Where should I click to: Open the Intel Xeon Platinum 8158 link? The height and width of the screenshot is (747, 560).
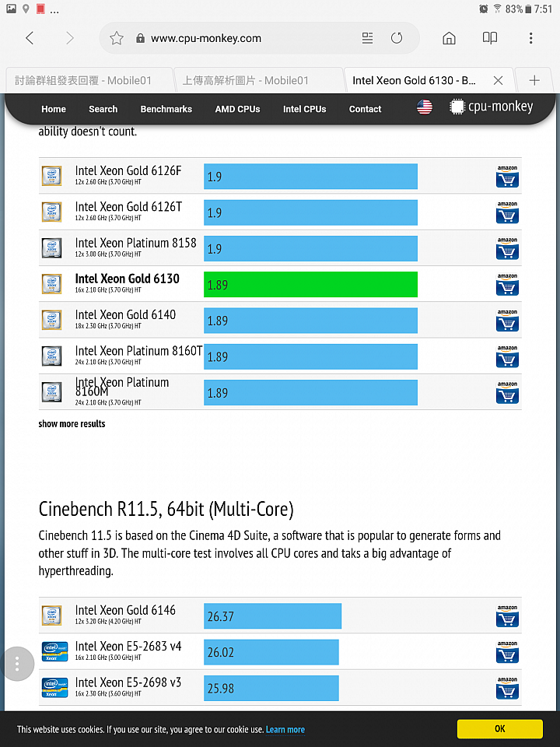click(135, 243)
